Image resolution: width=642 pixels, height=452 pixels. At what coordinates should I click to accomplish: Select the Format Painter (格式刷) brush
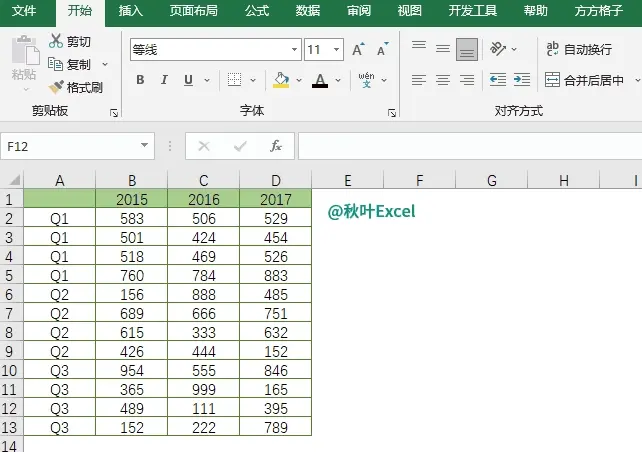(x=56, y=87)
